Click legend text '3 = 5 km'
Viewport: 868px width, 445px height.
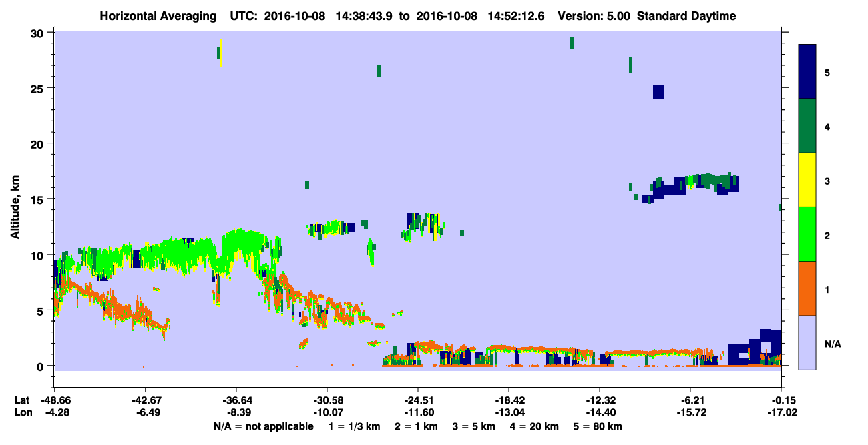[x=474, y=426]
